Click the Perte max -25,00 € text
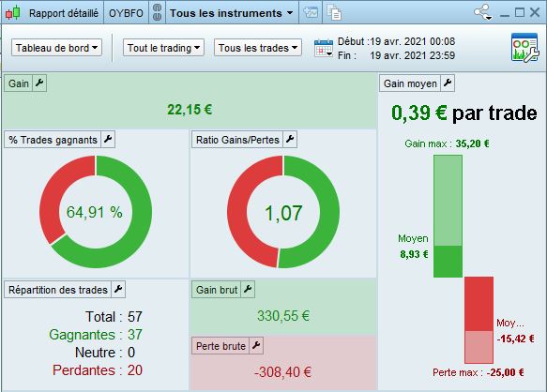The width and height of the screenshot is (547, 392). (x=479, y=372)
